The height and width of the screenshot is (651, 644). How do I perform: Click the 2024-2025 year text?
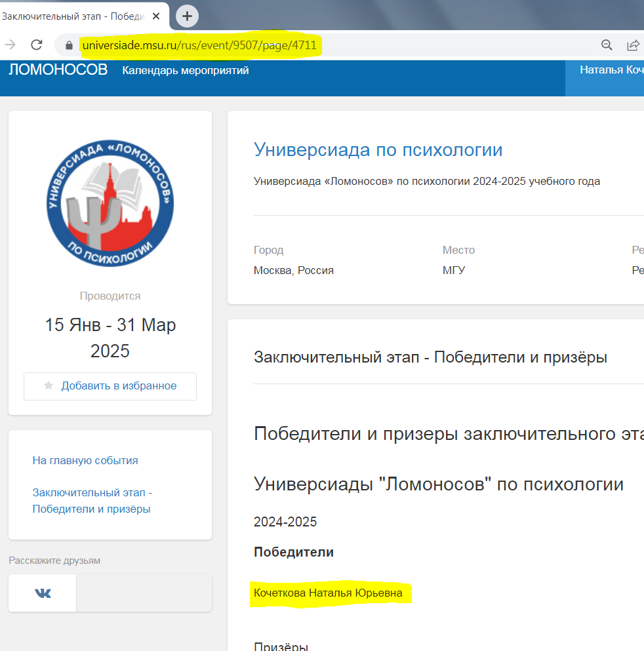point(285,522)
